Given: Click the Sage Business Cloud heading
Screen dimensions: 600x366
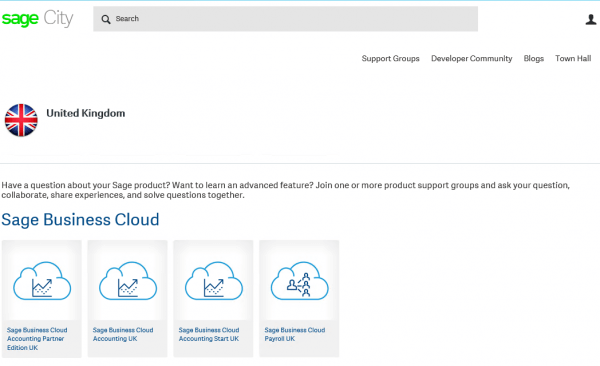Looking at the screenshot, I should [80, 220].
